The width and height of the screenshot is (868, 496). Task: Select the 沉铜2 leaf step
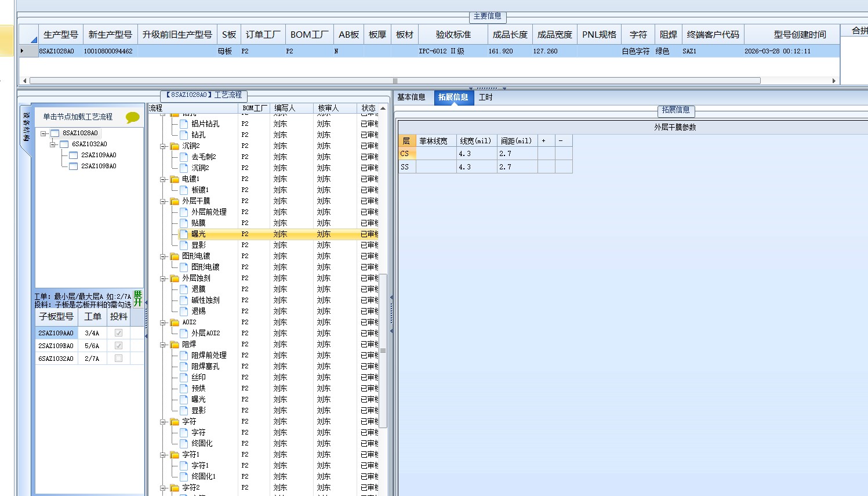point(200,168)
